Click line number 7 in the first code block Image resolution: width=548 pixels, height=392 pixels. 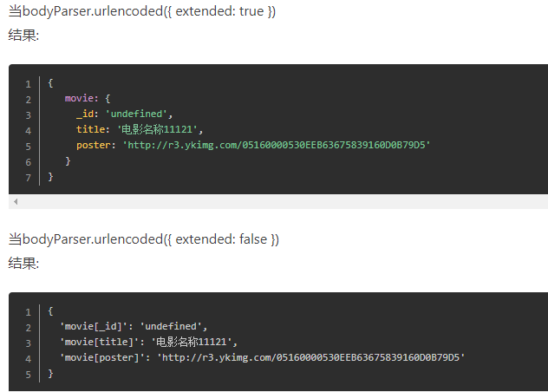[x=28, y=178]
